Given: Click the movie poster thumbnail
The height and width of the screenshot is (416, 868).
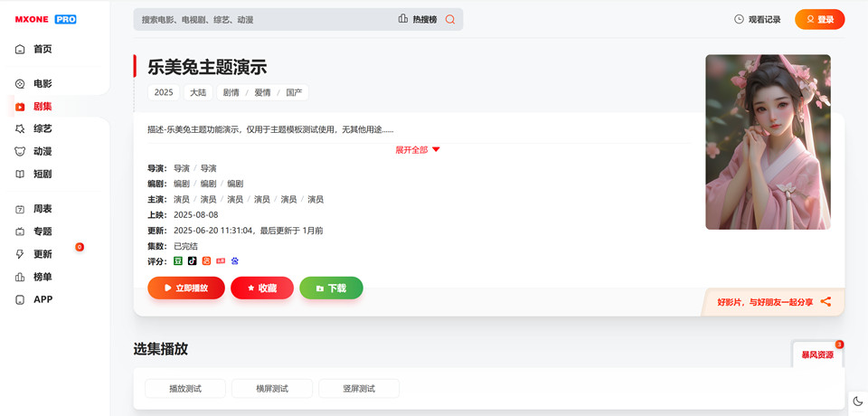Looking at the screenshot, I should click(x=768, y=142).
